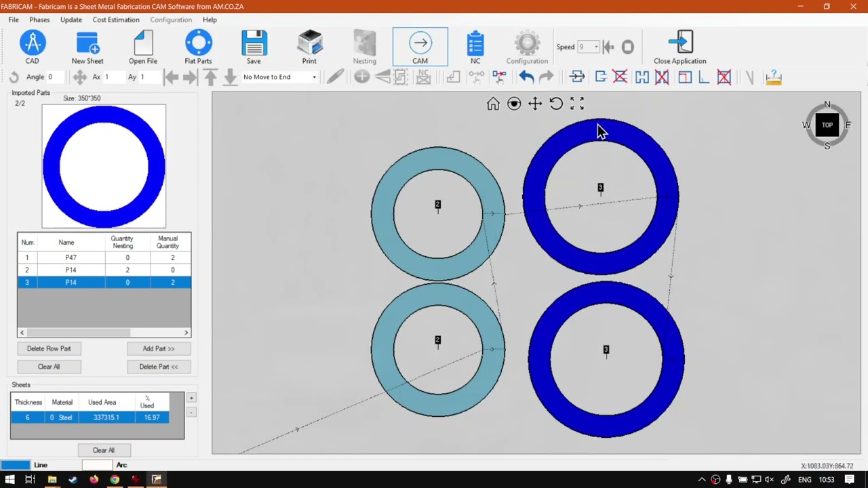
Task: Click the pan move icon above canvas
Action: 535,104
